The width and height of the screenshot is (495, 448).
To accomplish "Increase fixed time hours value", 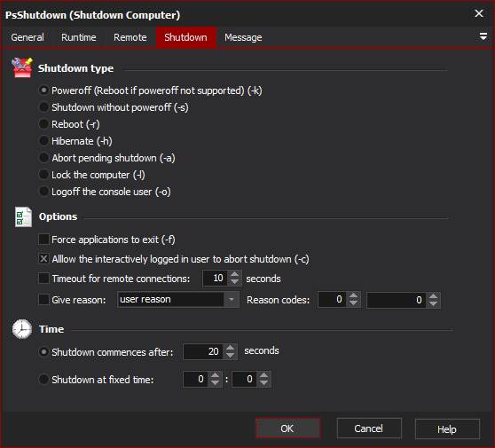I will click(x=216, y=375).
